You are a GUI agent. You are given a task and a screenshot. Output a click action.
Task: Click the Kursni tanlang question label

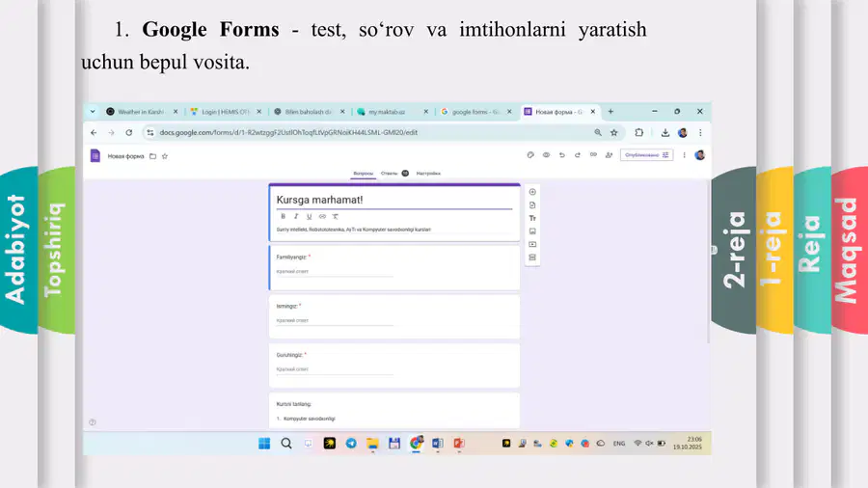(x=293, y=404)
